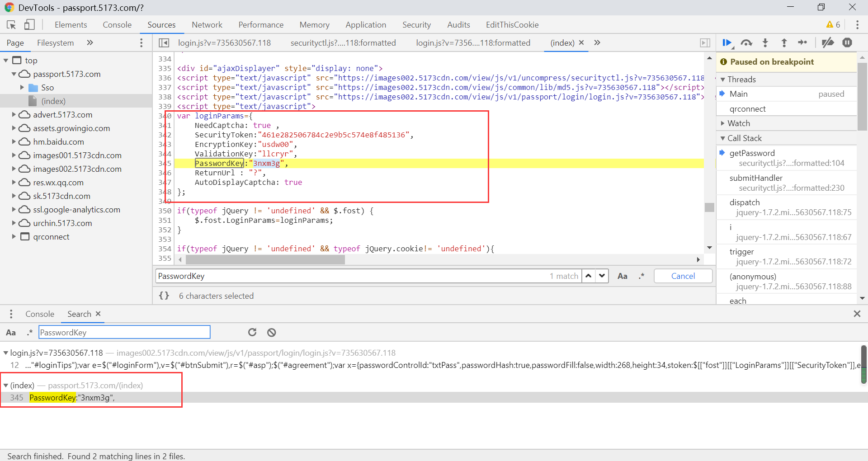Select the inspect element picker icon

pyautogui.click(x=11, y=25)
